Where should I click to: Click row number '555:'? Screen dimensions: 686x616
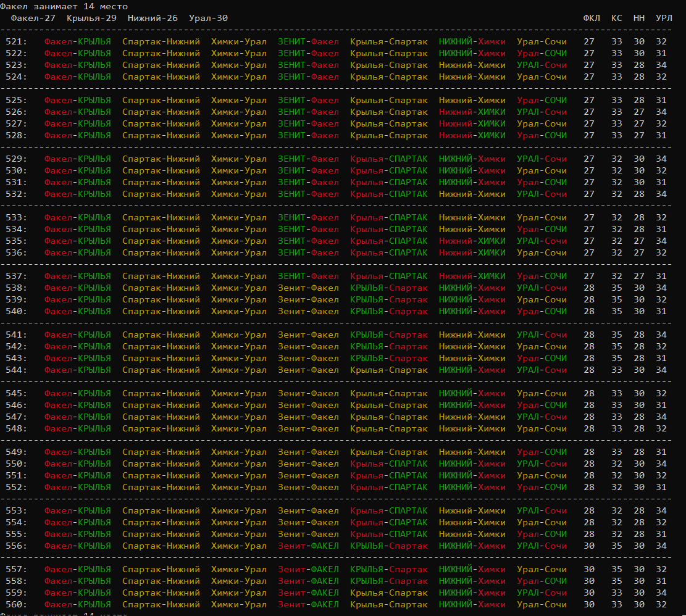click(x=16, y=535)
